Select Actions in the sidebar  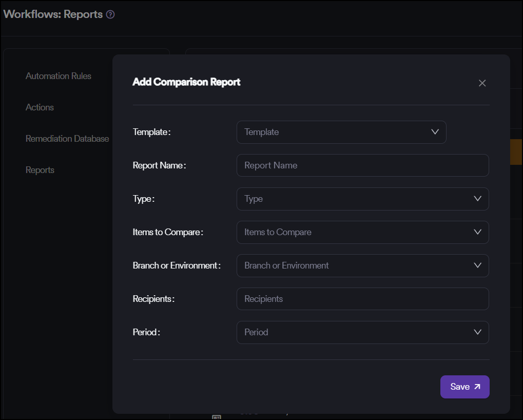click(40, 107)
